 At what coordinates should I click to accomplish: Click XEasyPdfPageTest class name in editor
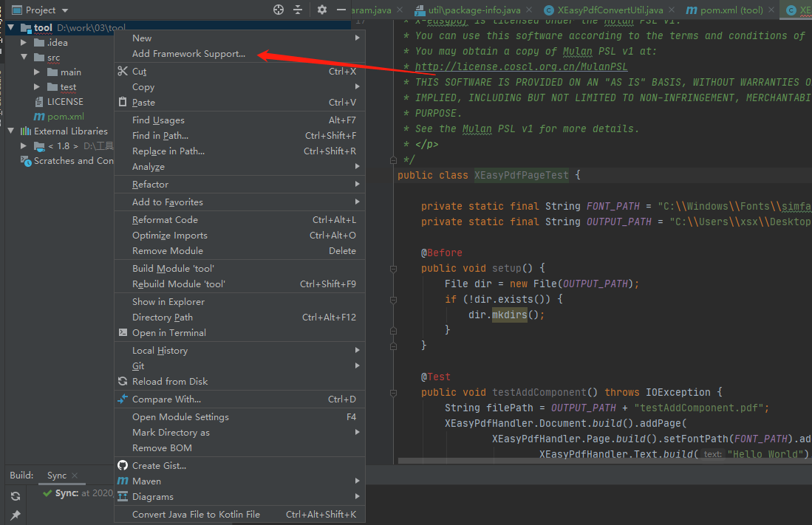coord(522,175)
